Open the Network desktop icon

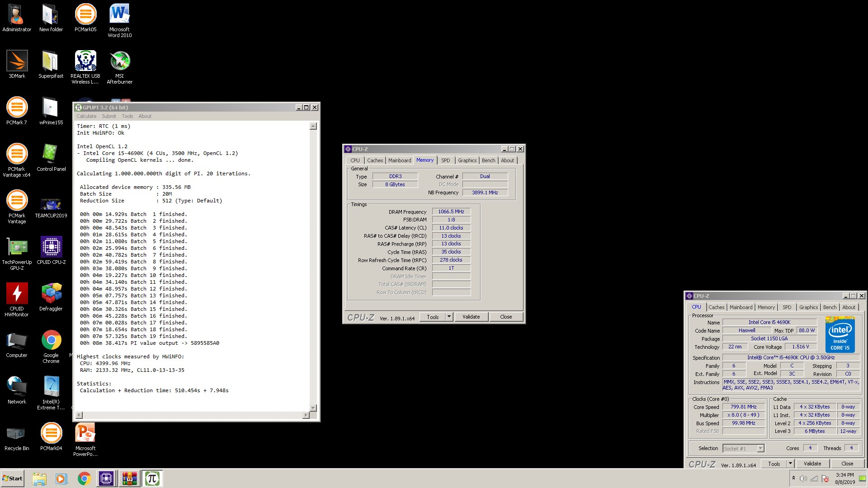click(17, 390)
